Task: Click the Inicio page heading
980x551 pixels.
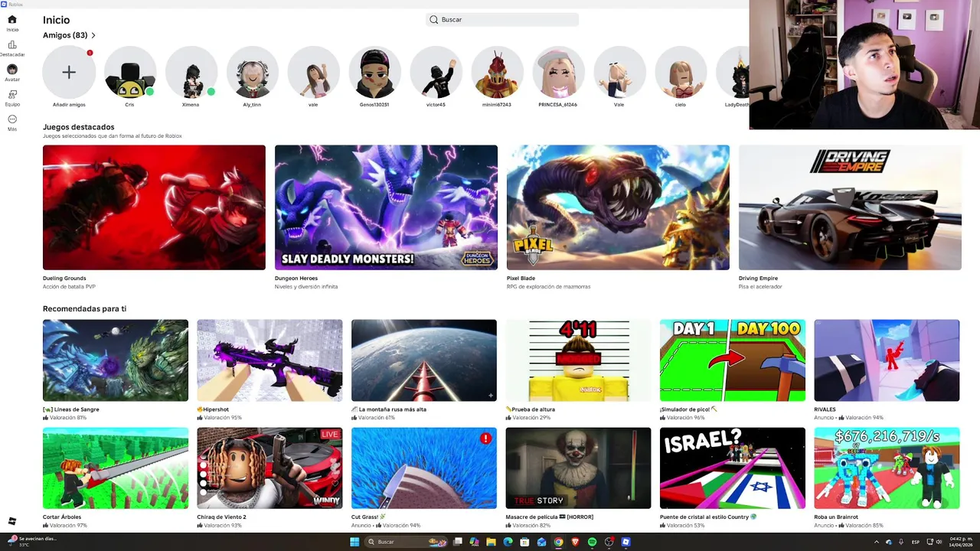Action: coord(56,20)
